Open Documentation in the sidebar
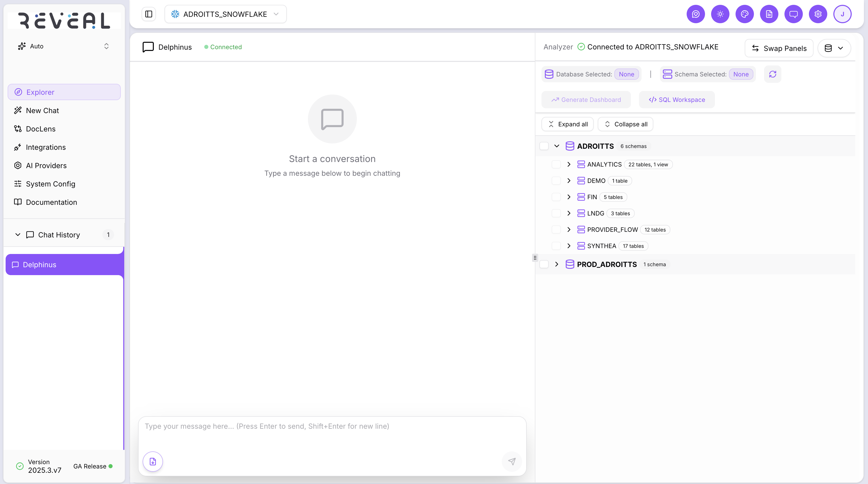This screenshot has height=484, width=868. [64, 202]
